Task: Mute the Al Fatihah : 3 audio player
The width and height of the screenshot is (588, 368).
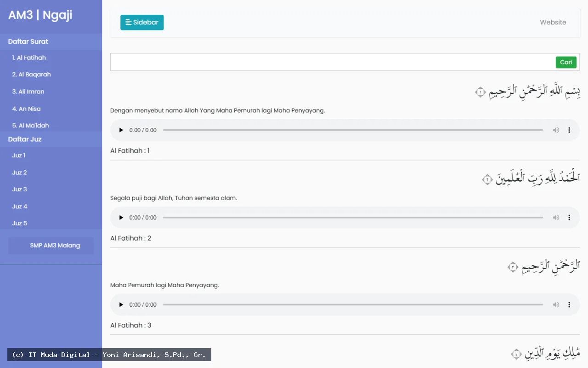Action: 556,305
